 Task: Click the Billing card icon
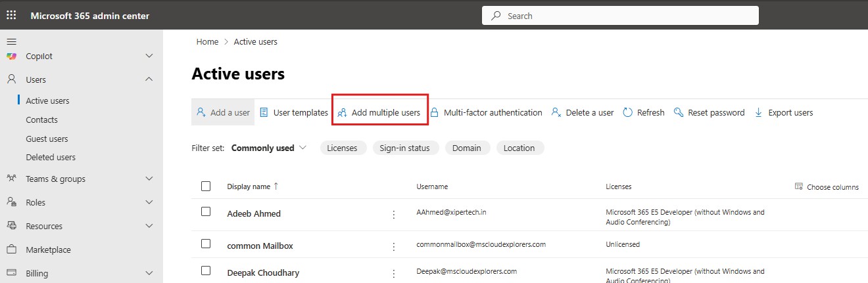click(x=11, y=273)
